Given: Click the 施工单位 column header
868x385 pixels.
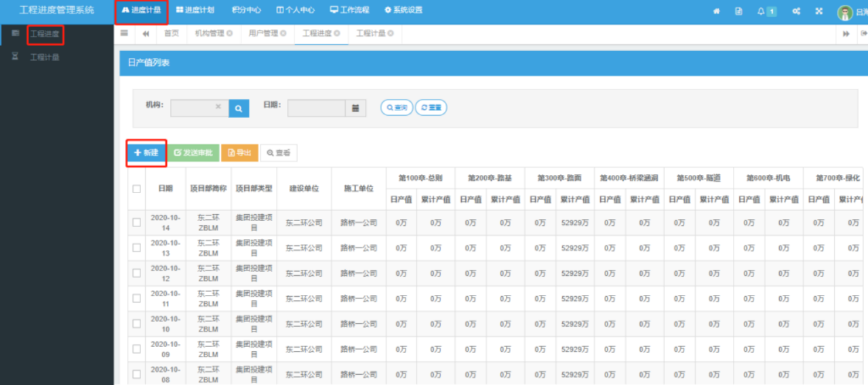Looking at the screenshot, I should point(359,188).
